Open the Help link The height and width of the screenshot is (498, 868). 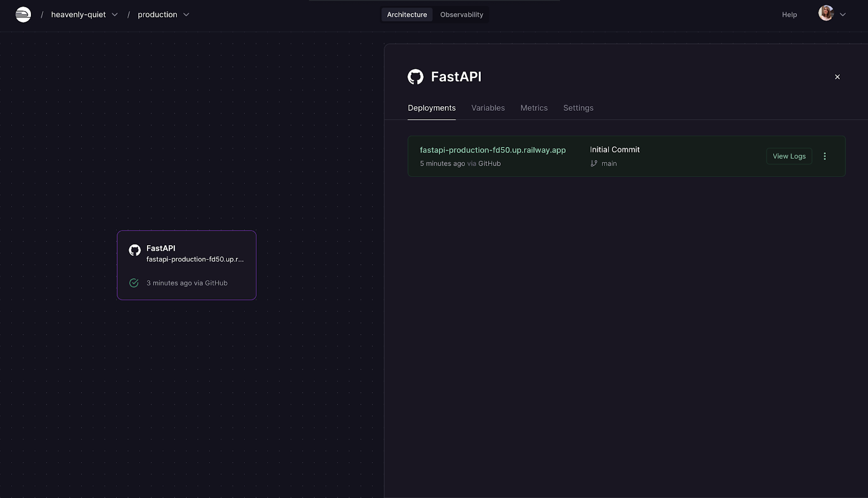coord(789,15)
